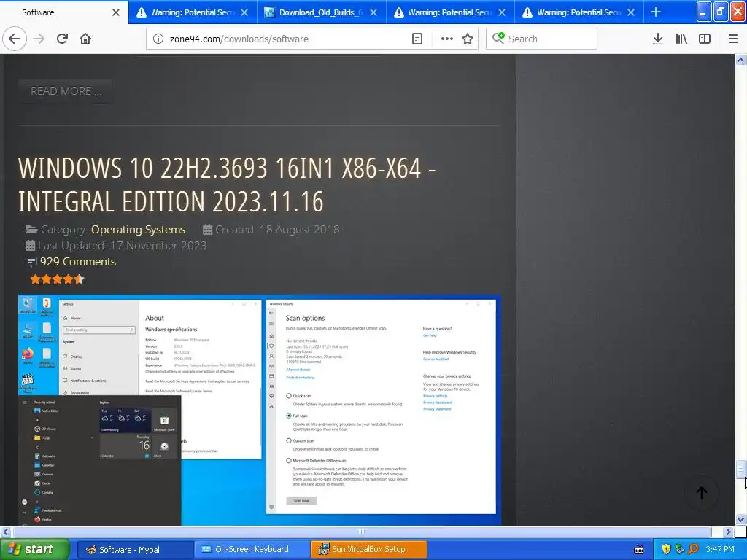Click the calendar icon beside Last Updated
The height and width of the screenshot is (560, 747).
[x=30, y=246]
